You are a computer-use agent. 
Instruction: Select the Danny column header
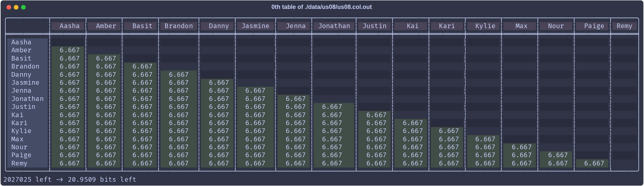[217, 26]
